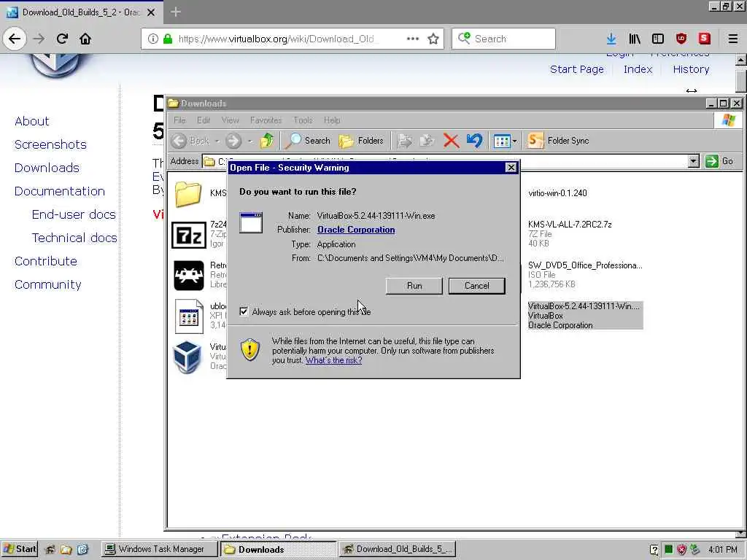Open the Tools menu in Downloads window
The image size is (747, 560).
tap(303, 120)
